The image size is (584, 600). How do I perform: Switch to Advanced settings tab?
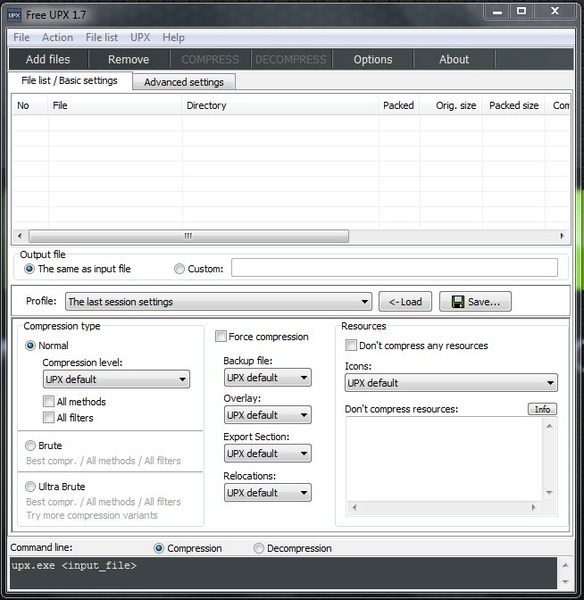point(184,82)
